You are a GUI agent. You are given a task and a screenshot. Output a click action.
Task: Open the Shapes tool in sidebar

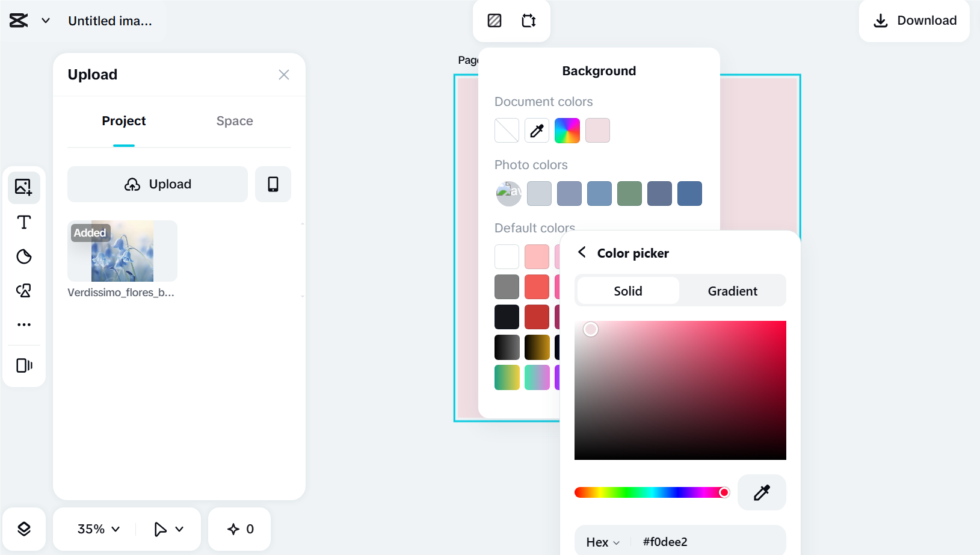(x=23, y=291)
